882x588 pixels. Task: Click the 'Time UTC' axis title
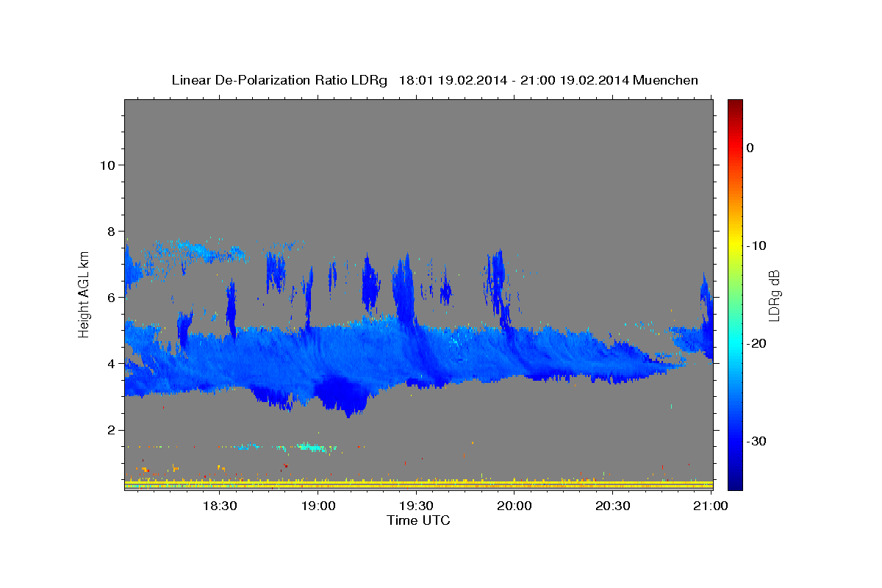click(x=418, y=520)
